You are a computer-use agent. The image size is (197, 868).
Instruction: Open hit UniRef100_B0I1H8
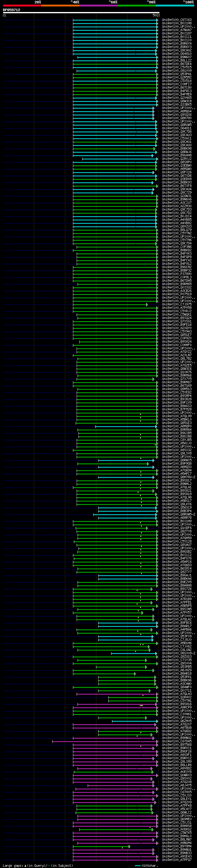click(176, 23)
